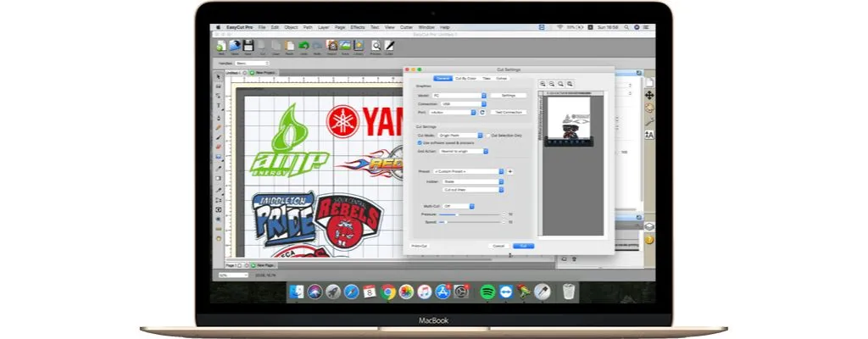
Task: Open Safari from the Dock
Action: pyautogui.click(x=352, y=292)
